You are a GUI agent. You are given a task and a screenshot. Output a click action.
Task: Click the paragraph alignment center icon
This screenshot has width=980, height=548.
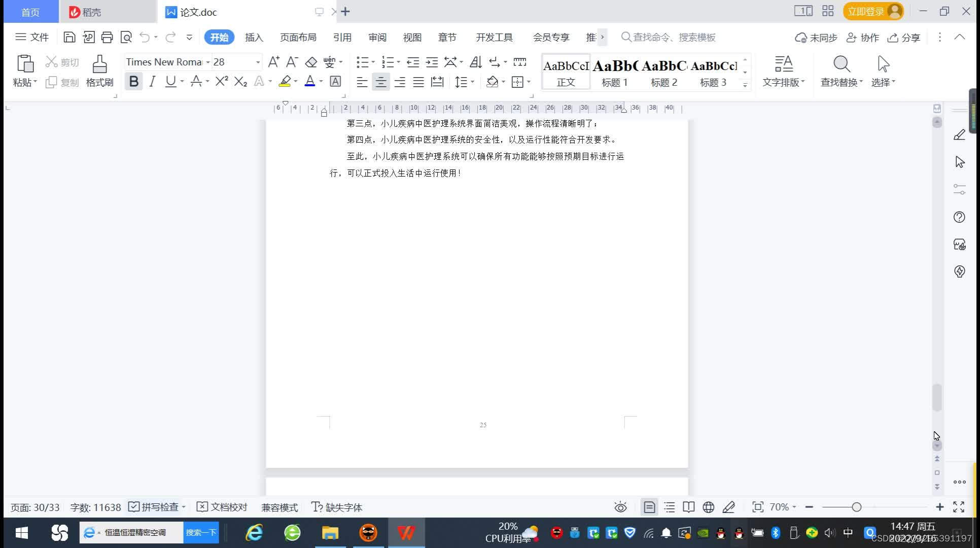[x=380, y=82]
